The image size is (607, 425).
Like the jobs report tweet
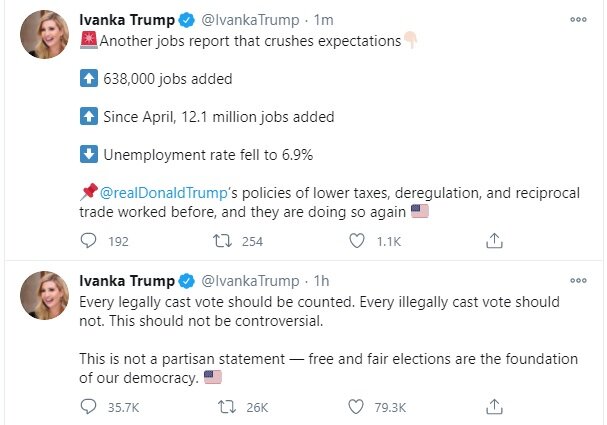pyautogui.click(x=357, y=241)
